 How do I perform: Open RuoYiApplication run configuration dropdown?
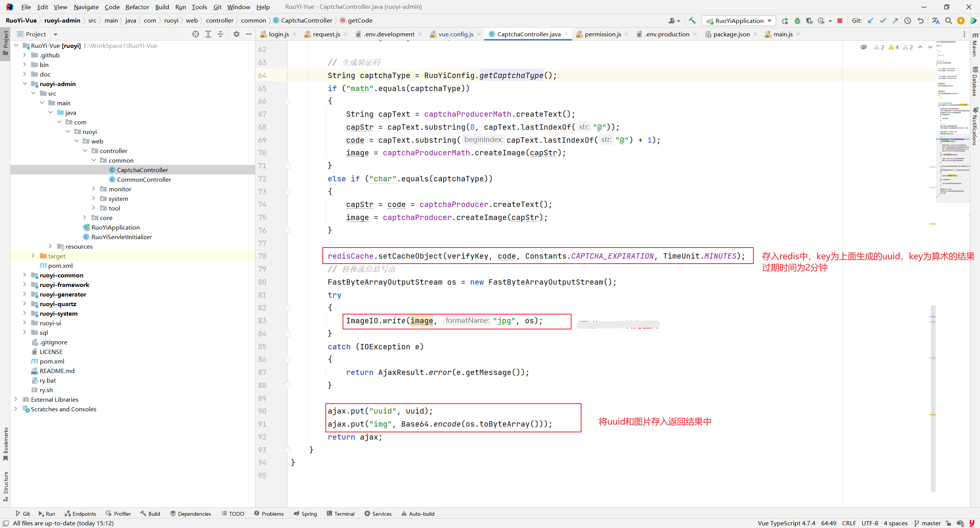click(739, 21)
